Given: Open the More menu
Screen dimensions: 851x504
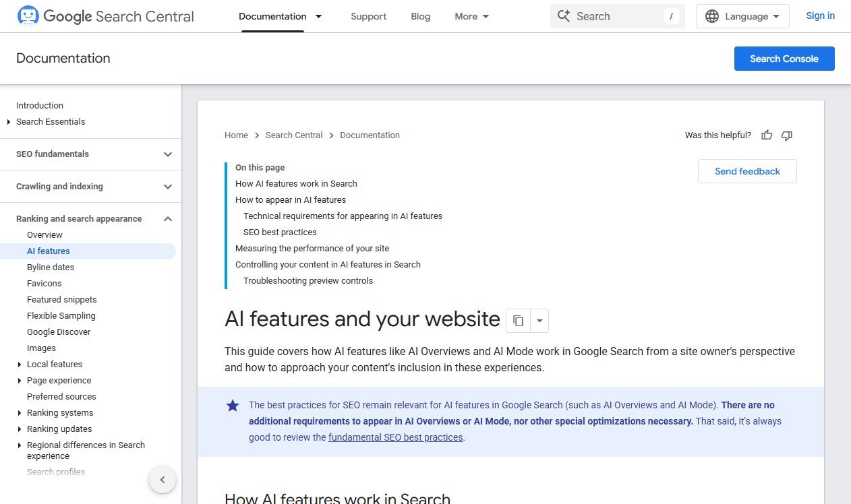Looking at the screenshot, I should click(472, 16).
